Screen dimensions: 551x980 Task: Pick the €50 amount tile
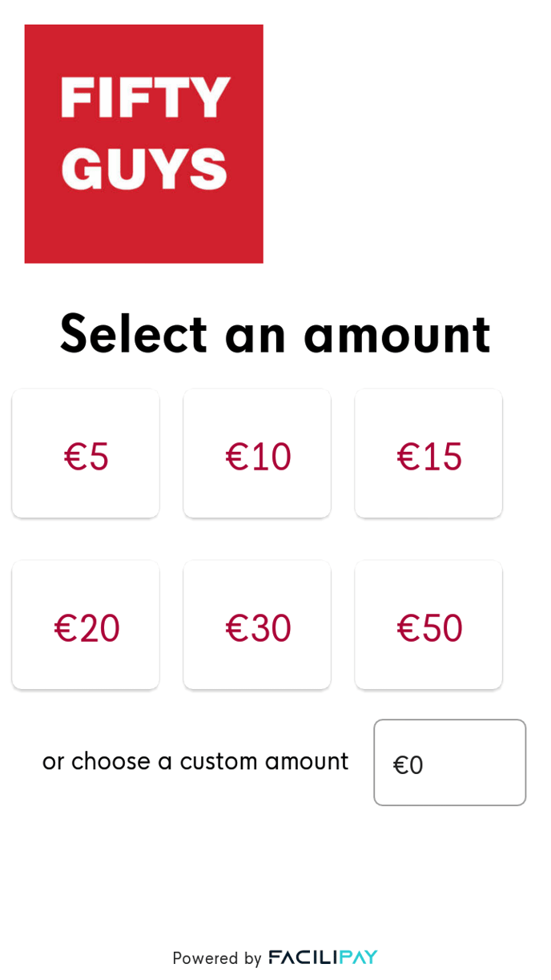coord(428,626)
